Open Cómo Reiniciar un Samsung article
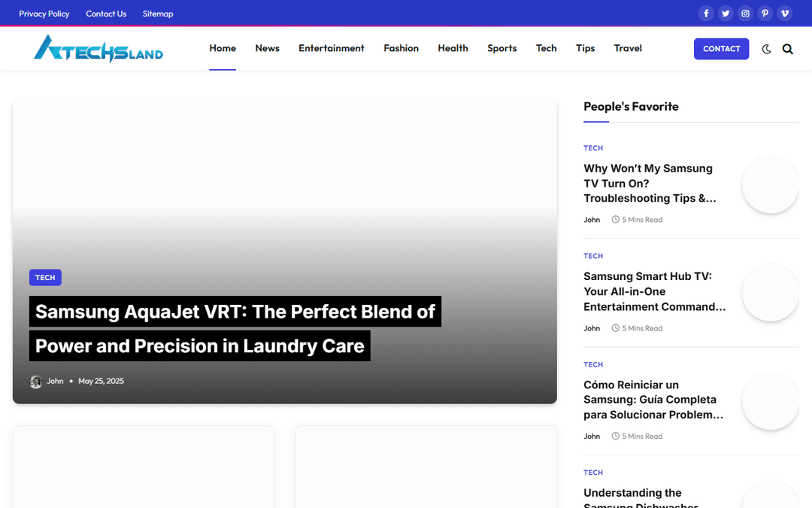 coord(653,400)
